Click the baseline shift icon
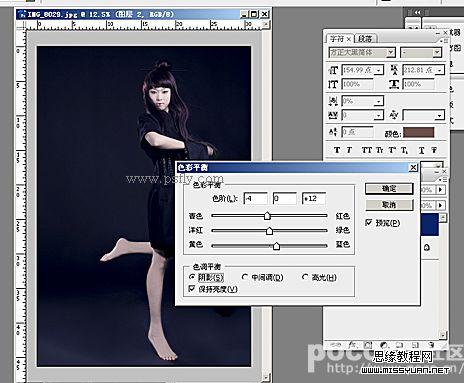 (x=333, y=132)
